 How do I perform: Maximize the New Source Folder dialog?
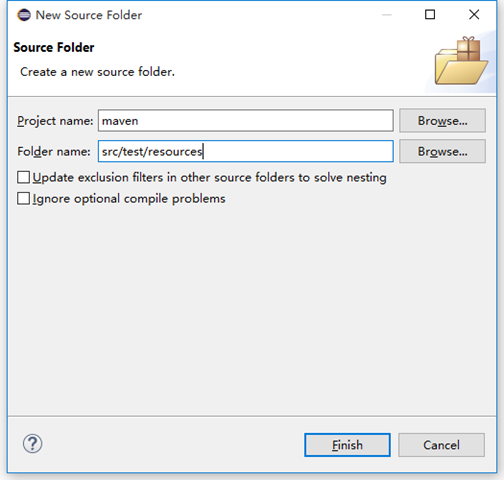point(430,15)
